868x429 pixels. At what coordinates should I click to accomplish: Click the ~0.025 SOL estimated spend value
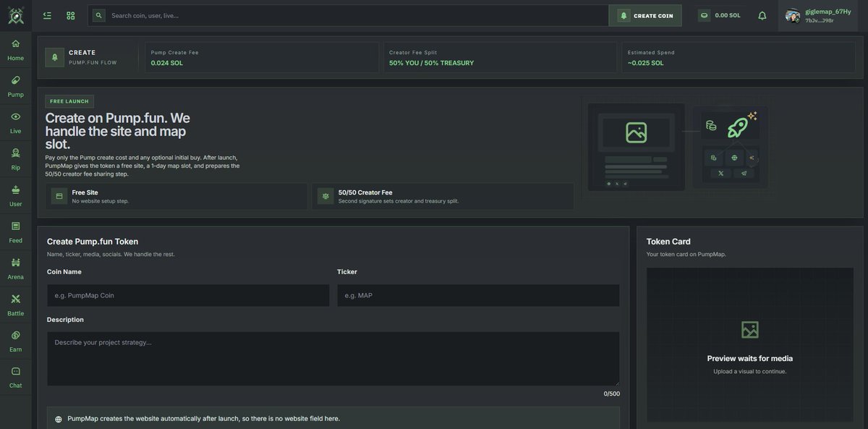[645, 63]
